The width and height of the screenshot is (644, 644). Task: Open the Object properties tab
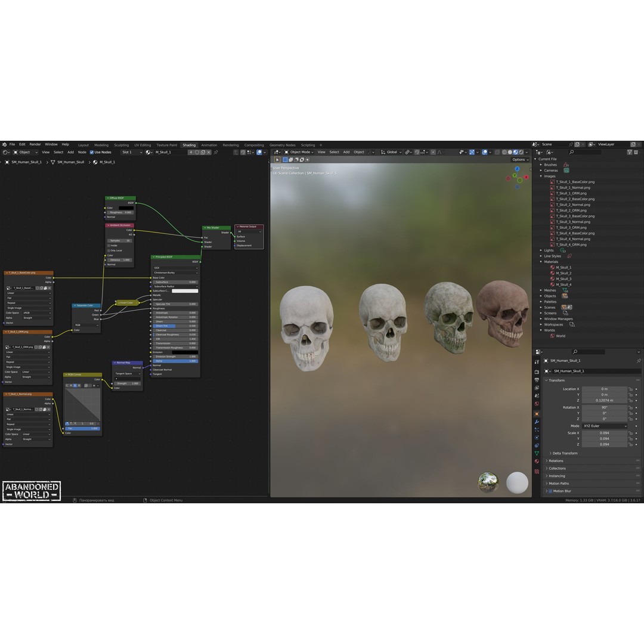(x=537, y=414)
